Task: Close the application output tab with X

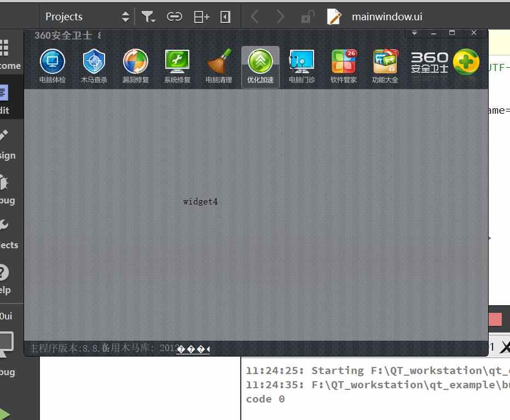Action: coord(505,347)
